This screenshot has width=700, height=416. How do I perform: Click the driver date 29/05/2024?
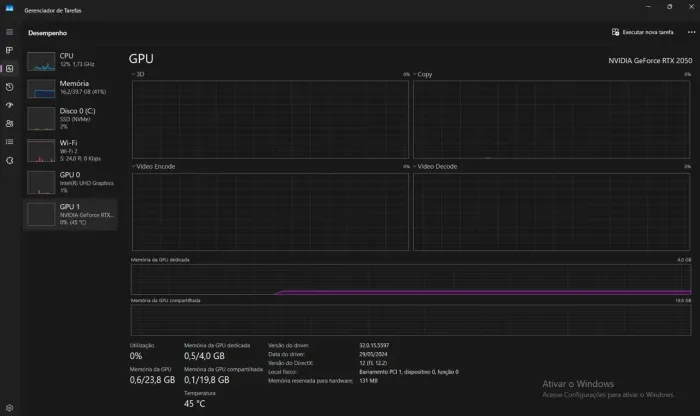373,354
